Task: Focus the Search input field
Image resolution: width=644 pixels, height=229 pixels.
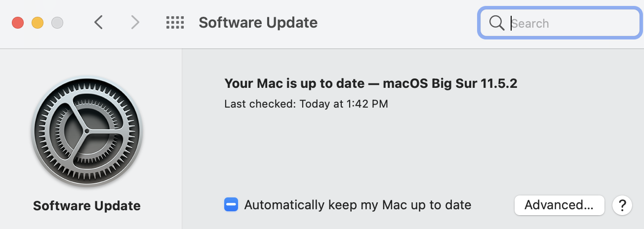Action: coord(568,23)
